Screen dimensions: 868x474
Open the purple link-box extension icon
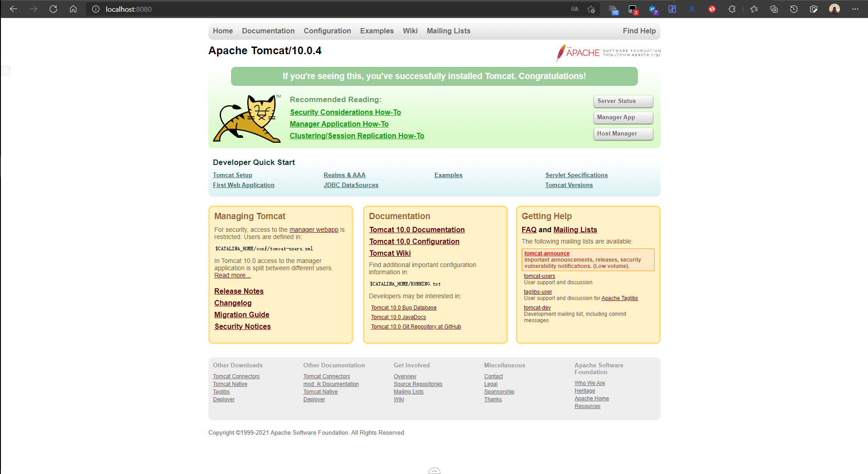pos(672,9)
